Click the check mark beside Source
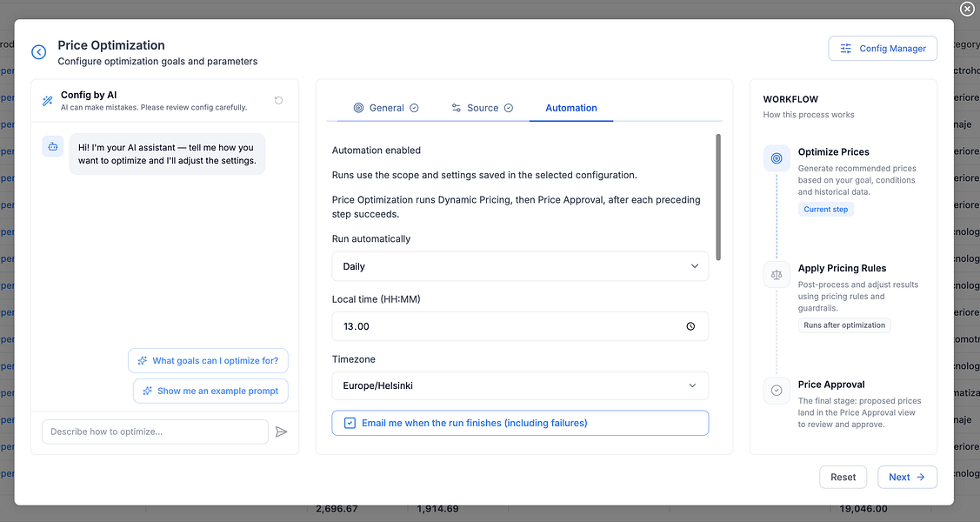The height and width of the screenshot is (522, 980). point(509,108)
